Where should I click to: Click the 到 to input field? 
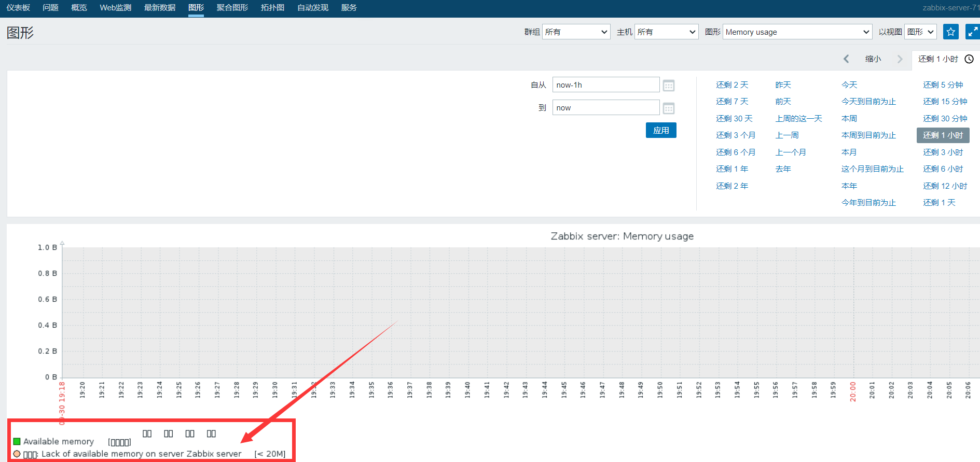point(606,107)
